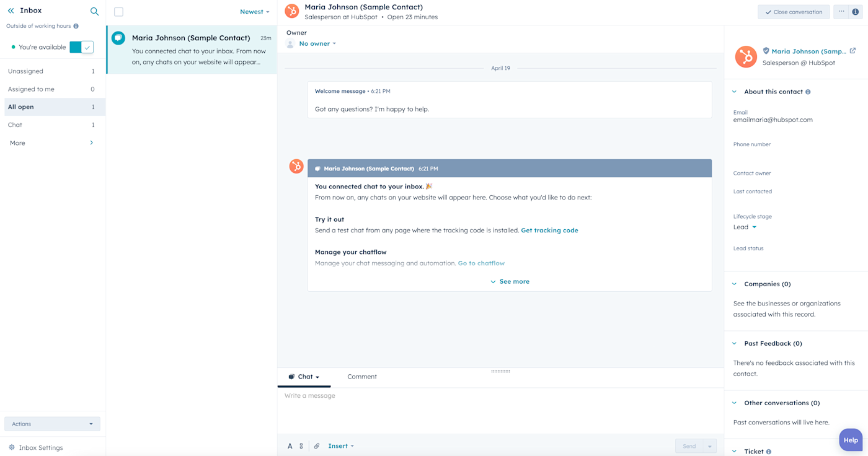Click chat icon on Maria Johnson conversation card
Screen dimensions: 868x456
coord(118,38)
